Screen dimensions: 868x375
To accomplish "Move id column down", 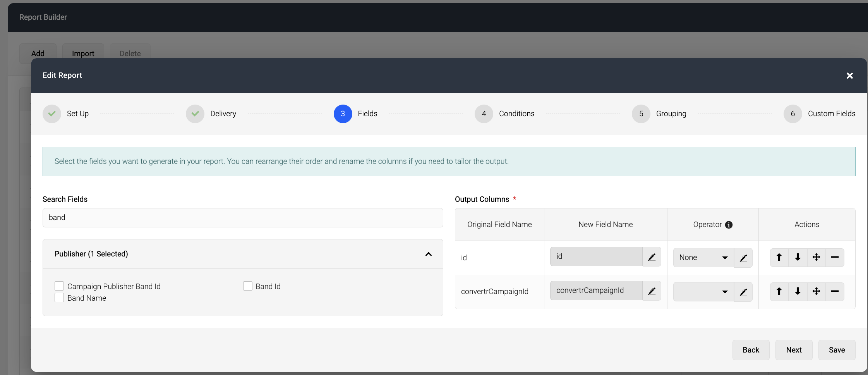I will coord(798,257).
